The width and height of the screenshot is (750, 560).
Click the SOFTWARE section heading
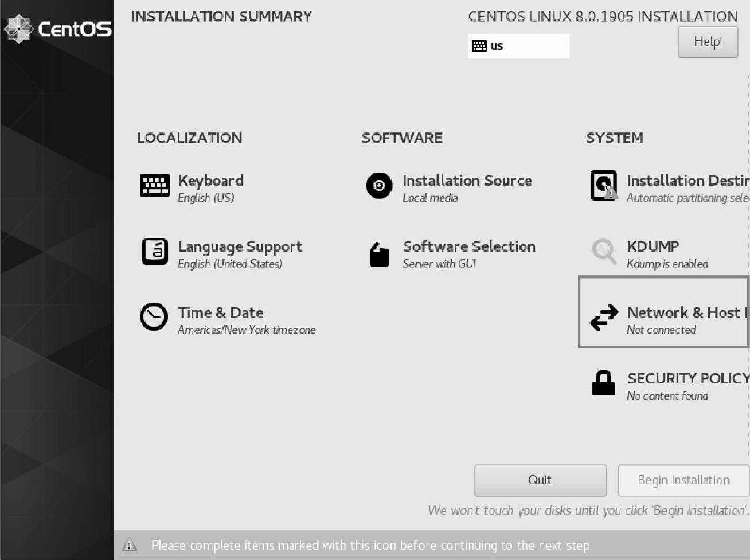pyautogui.click(x=402, y=138)
